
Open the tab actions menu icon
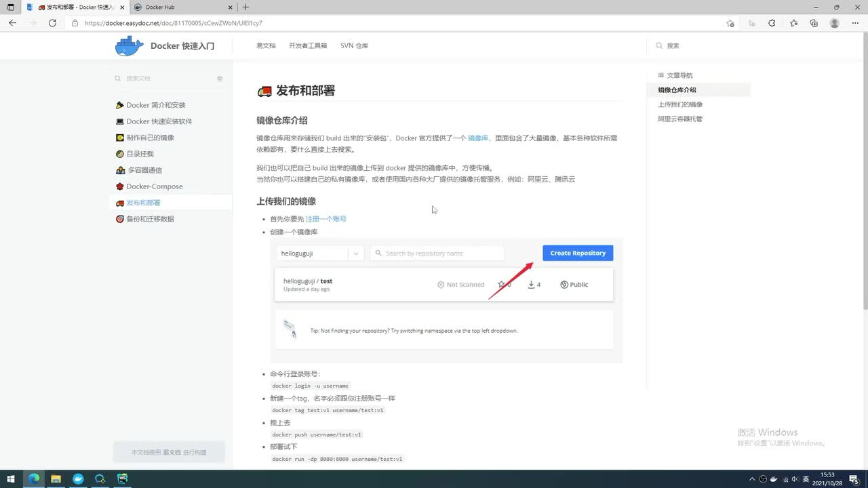click(x=10, y=7)
